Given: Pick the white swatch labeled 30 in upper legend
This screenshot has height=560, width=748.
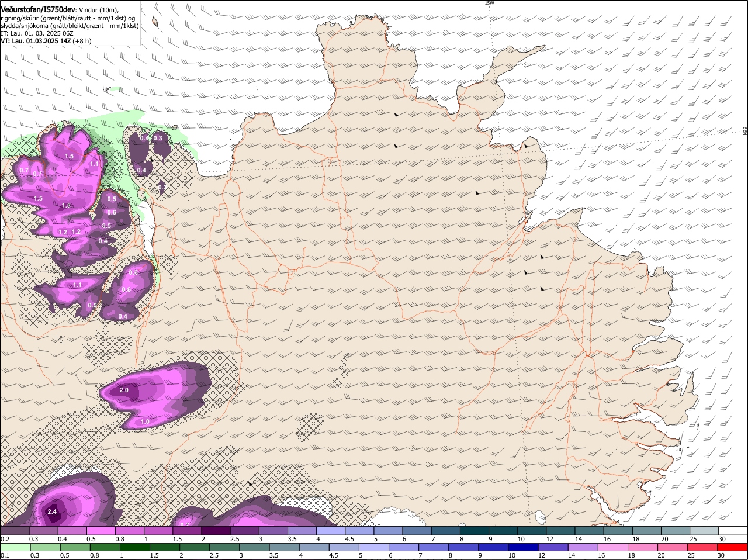Looking at the screenshot, I should tap(732, 531).
